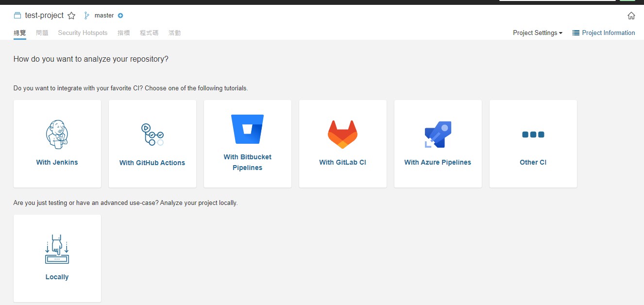Switch to the 程式碼 tab

pos(149,33)
